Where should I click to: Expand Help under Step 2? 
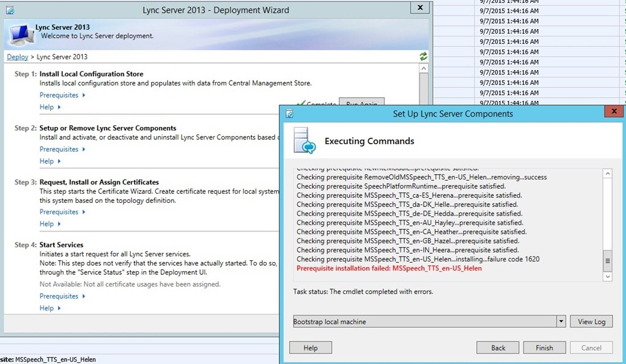click(x=50, y=161)
